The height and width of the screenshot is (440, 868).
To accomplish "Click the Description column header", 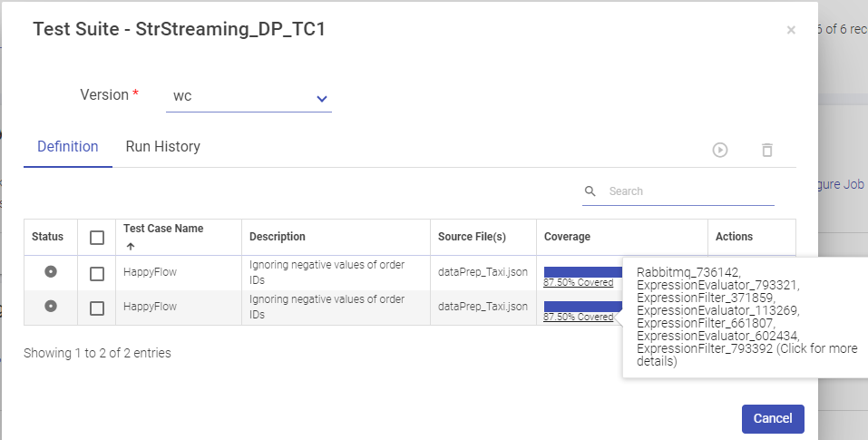I will coord(278,237).
